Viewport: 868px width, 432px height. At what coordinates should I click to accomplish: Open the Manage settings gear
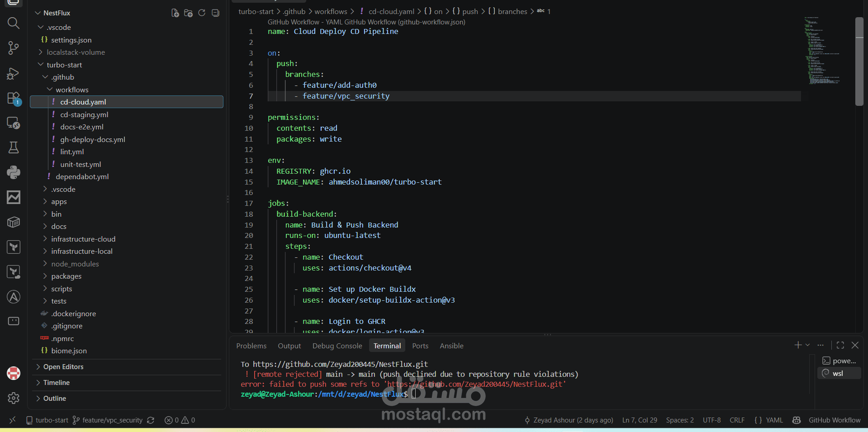click(14, 398)
